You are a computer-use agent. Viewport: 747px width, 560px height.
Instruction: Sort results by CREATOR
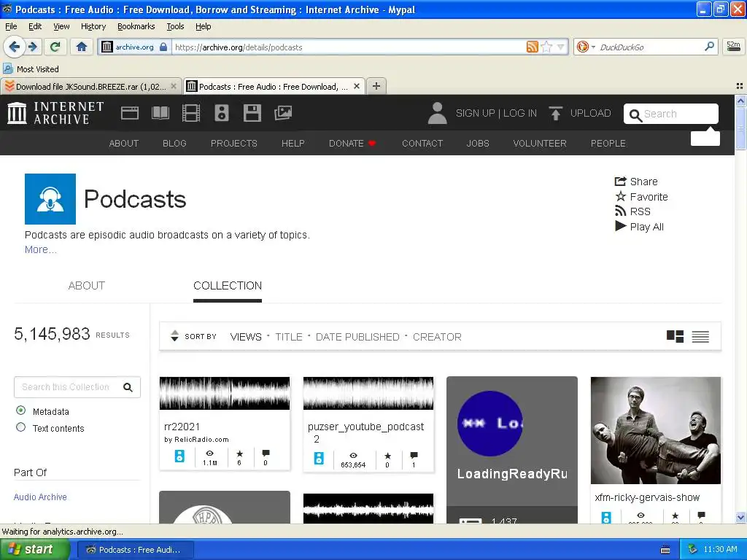437,337
